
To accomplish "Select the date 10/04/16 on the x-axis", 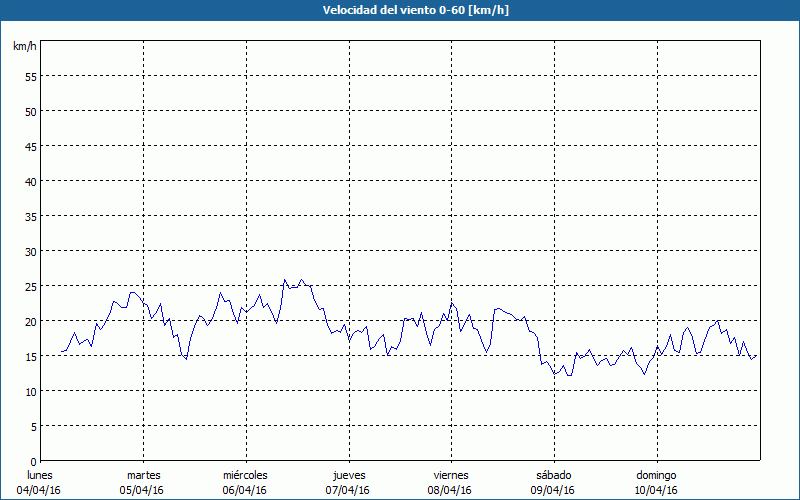I will click(x=656, y=490).
